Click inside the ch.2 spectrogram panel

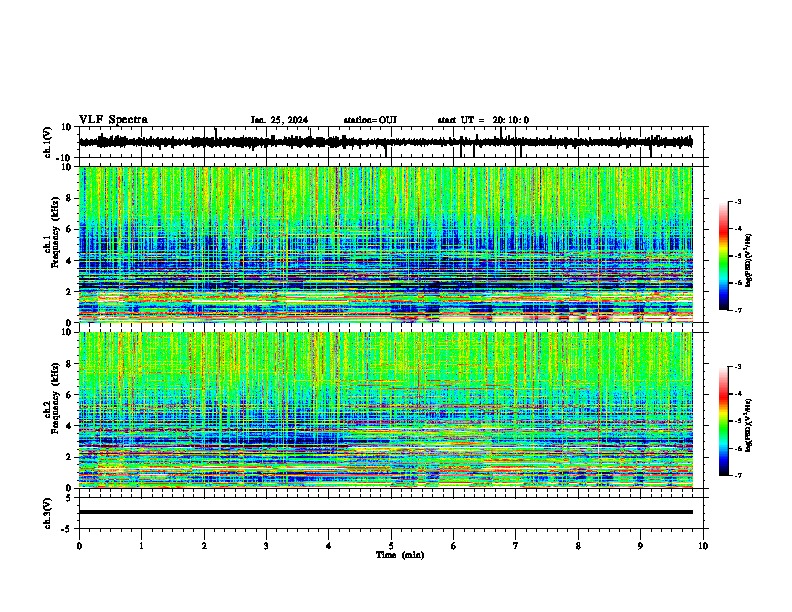pos(386,410)
